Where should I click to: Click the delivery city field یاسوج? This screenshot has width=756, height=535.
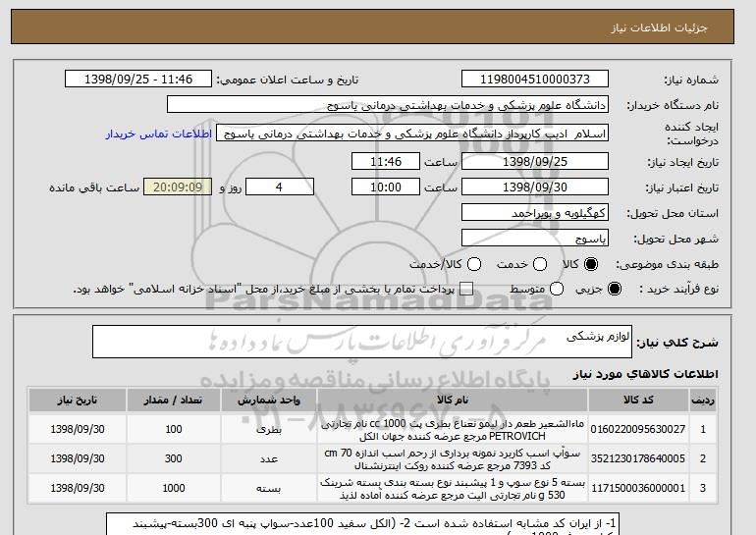coord(535,239)
